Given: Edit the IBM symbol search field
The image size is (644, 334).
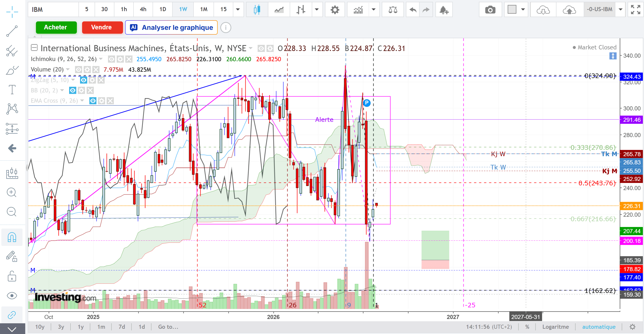Looking at the screenshot, I should (53, 10).
